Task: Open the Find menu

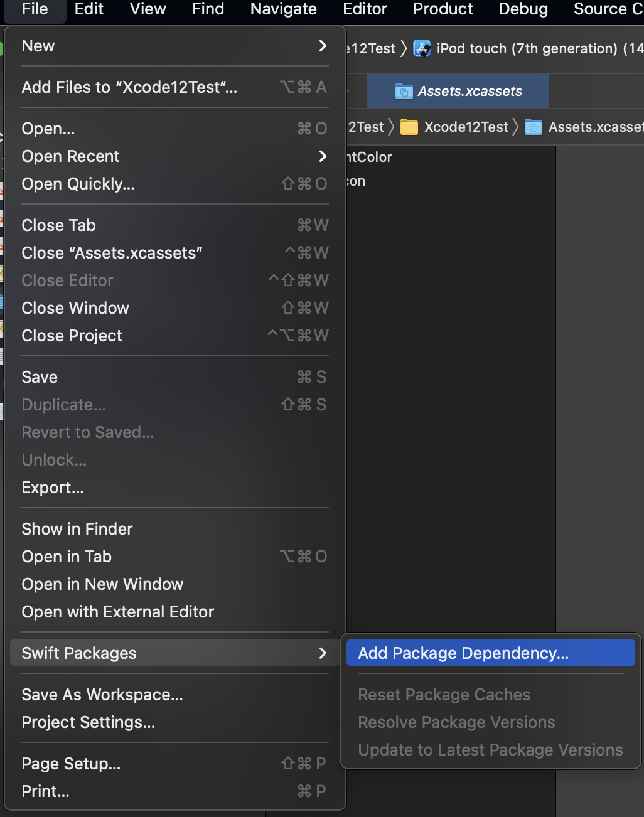Action: (208, 9)
